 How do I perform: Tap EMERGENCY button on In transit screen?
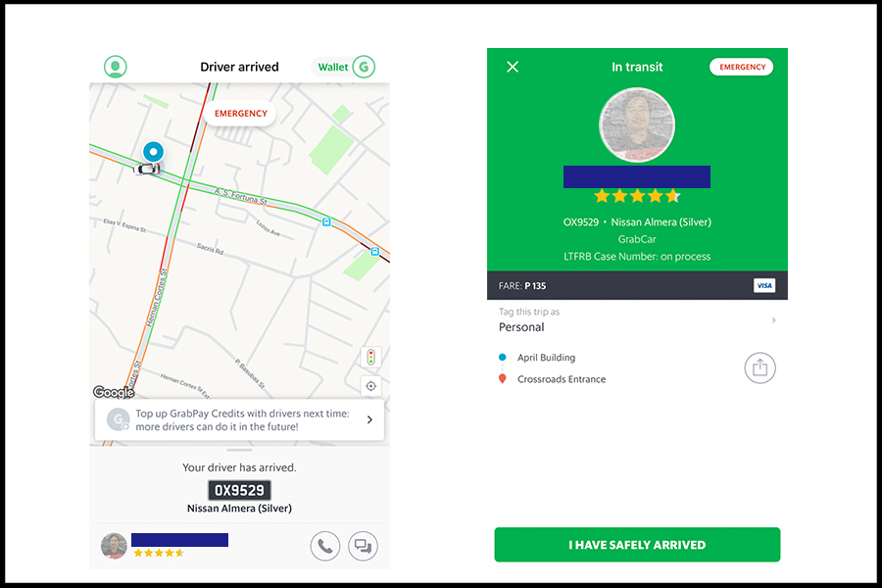(742, 67)
